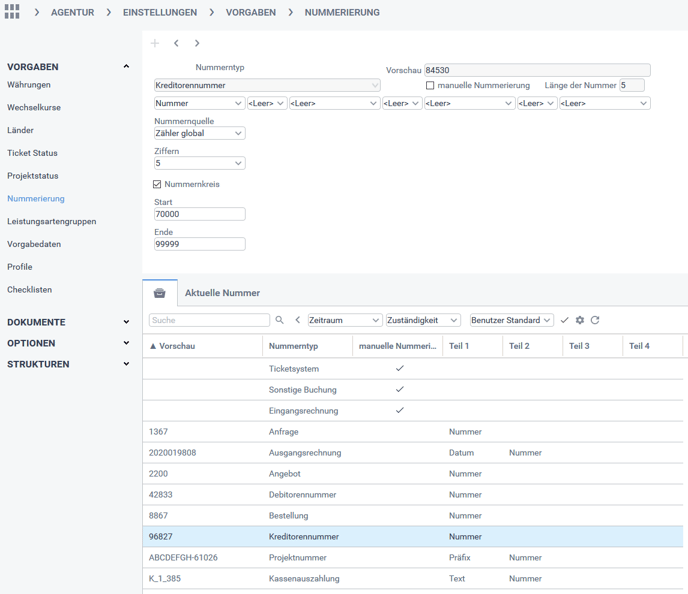Sort by Vorschau column header
This screenshot has height=594, width=688.
click(x=177, y=346)
